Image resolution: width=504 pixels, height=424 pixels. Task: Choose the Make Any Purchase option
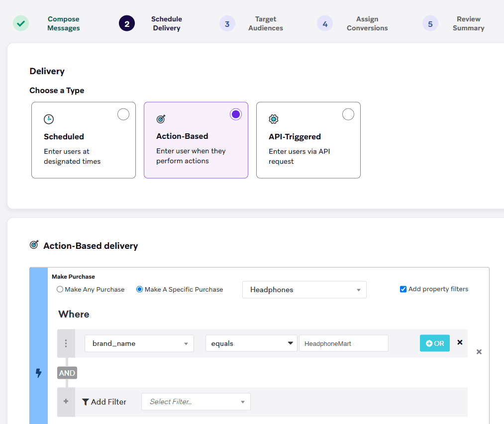click(60, 289)
